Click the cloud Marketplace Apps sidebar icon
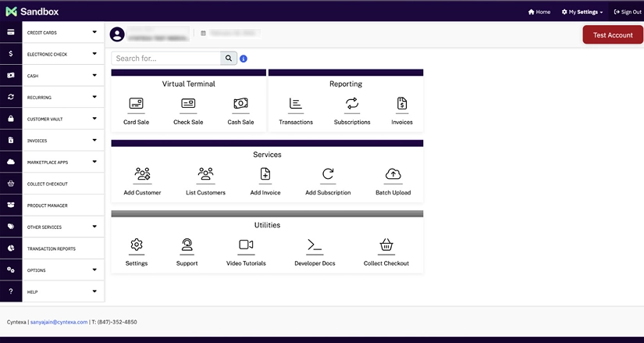The height and width of the screenshot is (343, 644). [x=11, y=162]
